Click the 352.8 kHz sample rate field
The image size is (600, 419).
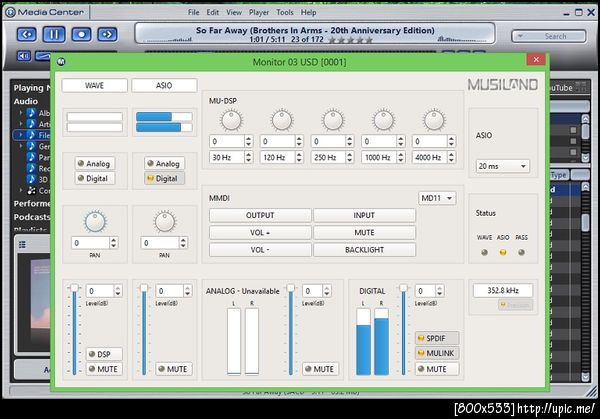[x=503, y=290]
